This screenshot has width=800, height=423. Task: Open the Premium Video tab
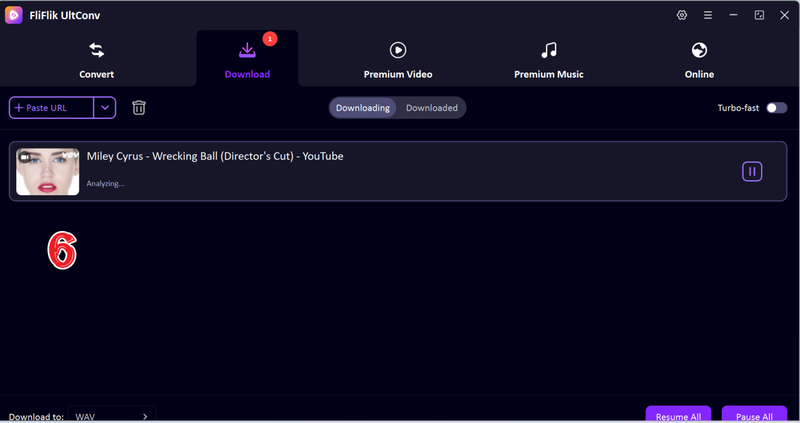tap(398, 60)
